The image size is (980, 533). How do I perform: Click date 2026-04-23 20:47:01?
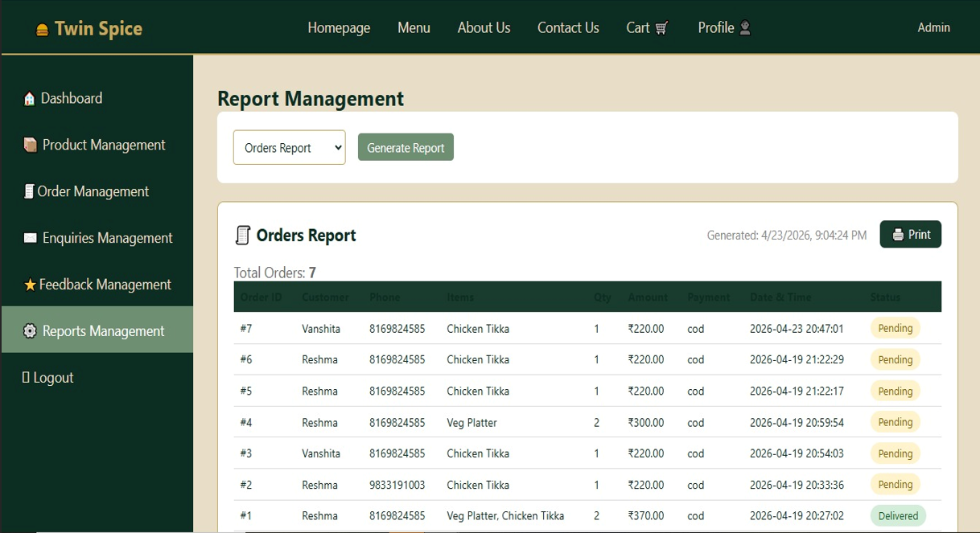tap(797, 328)
